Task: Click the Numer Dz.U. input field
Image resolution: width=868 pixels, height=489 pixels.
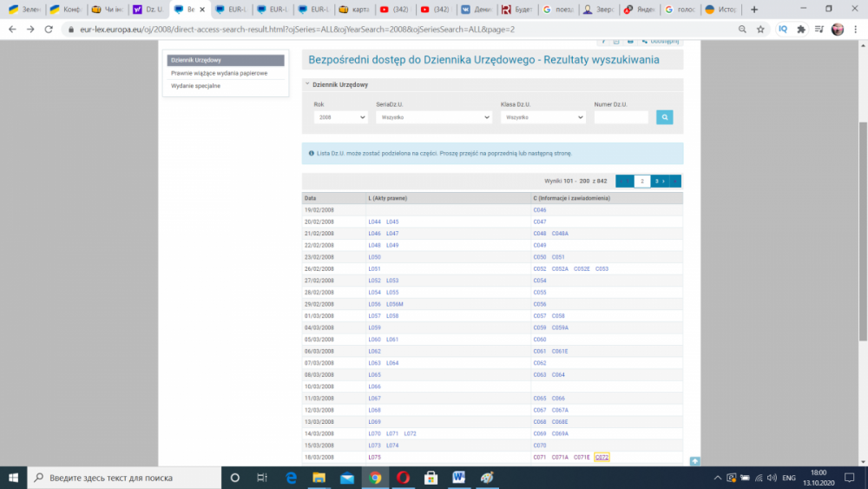Action: coord(621,117)
